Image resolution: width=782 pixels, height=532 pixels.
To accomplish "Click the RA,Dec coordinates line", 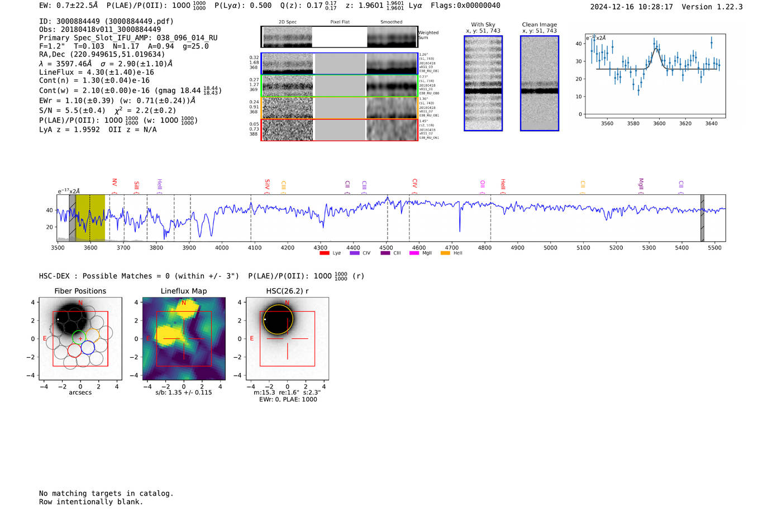I will click(x=102, y=55).
